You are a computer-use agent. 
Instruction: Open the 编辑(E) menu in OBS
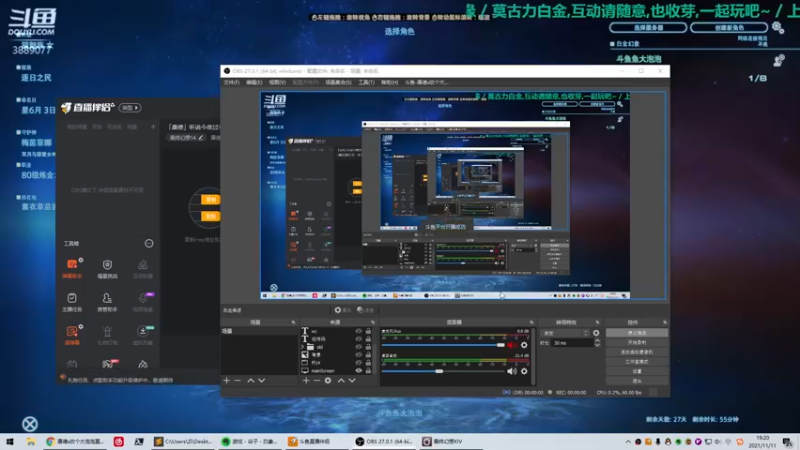254,82
